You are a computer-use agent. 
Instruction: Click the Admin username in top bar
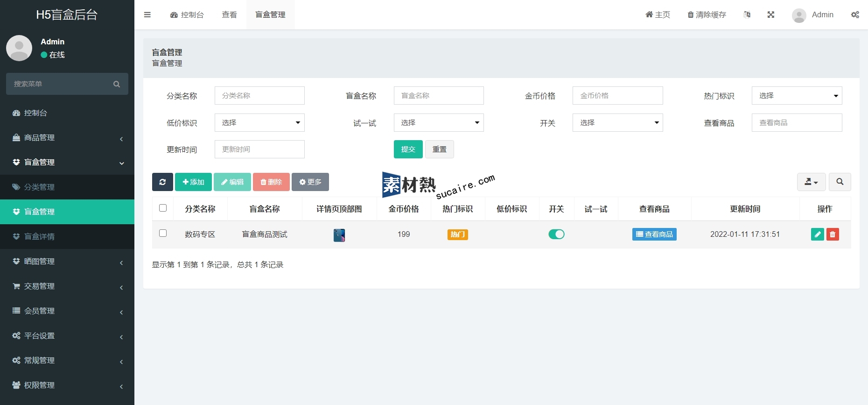822,14
